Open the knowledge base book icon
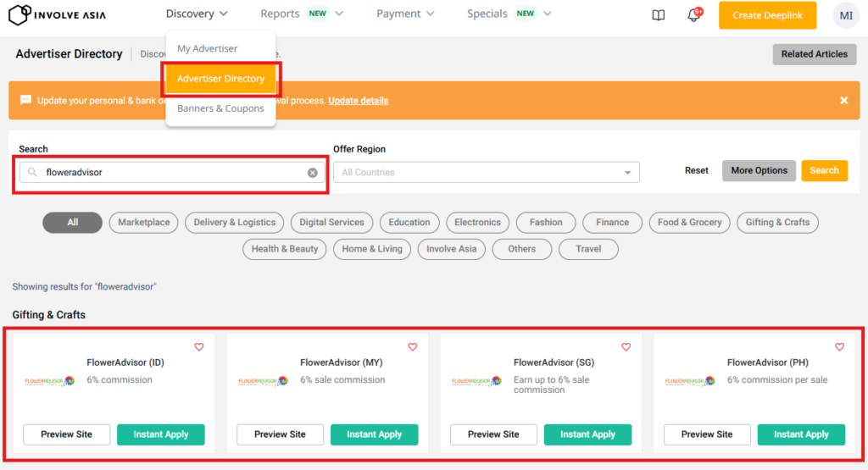Viewport: 868px width, 470px height. tap(658, 15)
